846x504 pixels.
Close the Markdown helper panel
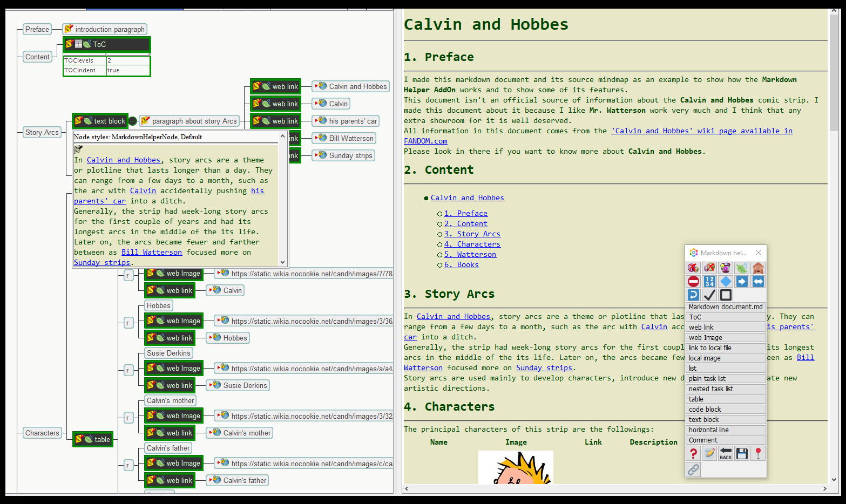pyautogui.click(x=759, y=253)
